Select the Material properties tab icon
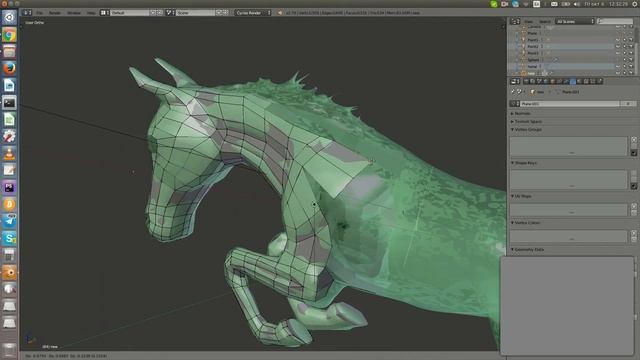 pos(579,81)
